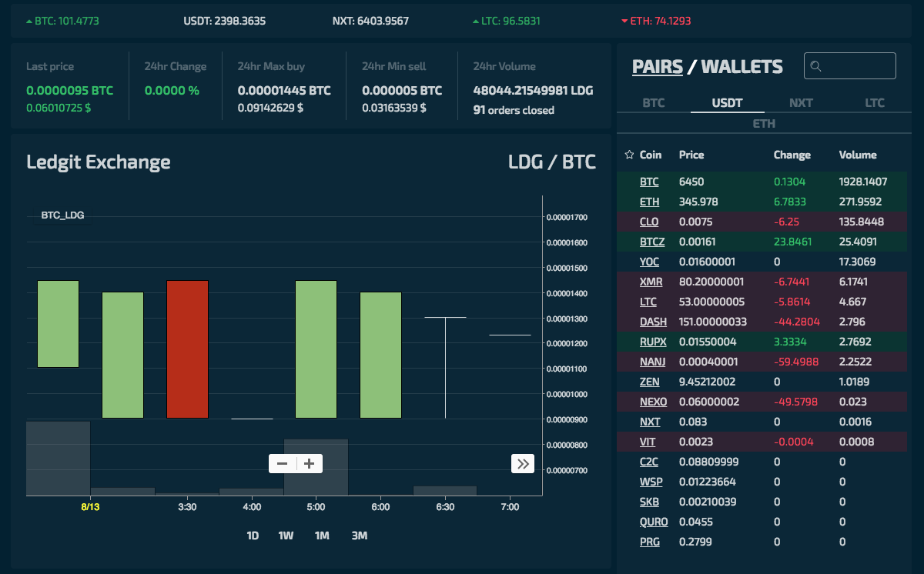
Task: Open the ZEN coin pair
Action: (x=649, y=382)
